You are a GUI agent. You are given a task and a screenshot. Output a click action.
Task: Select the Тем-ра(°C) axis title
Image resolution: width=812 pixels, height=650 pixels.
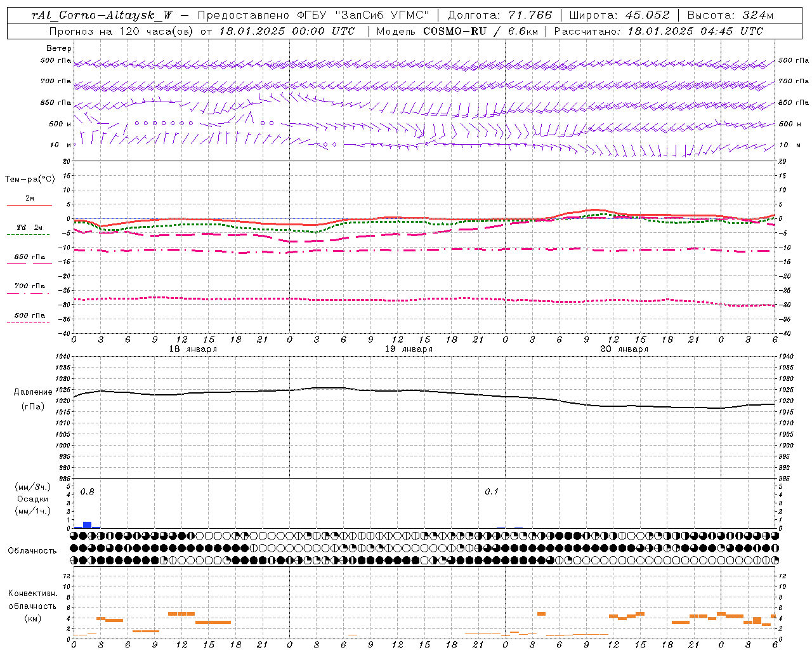[30, 180]
